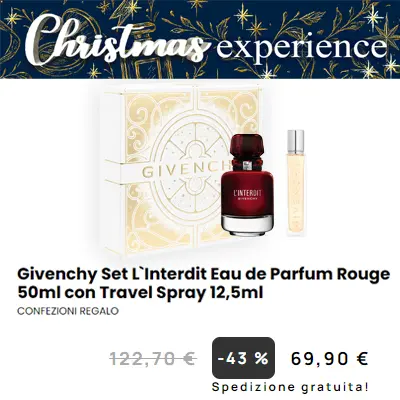This screenshot has width=400, height=400.
Task: Open the Givenchy Set L'Interdit product title
Action: tap(203, 284)
